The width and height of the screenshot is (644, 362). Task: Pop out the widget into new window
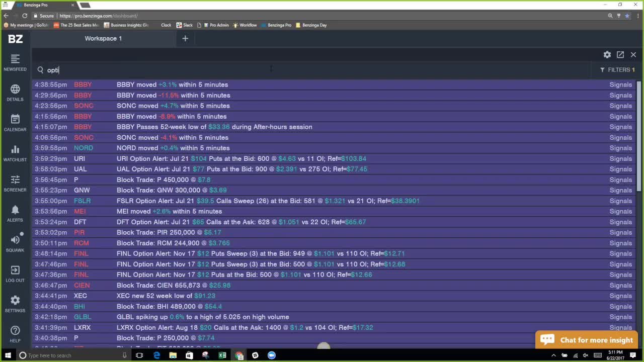(x=620, y=54)
